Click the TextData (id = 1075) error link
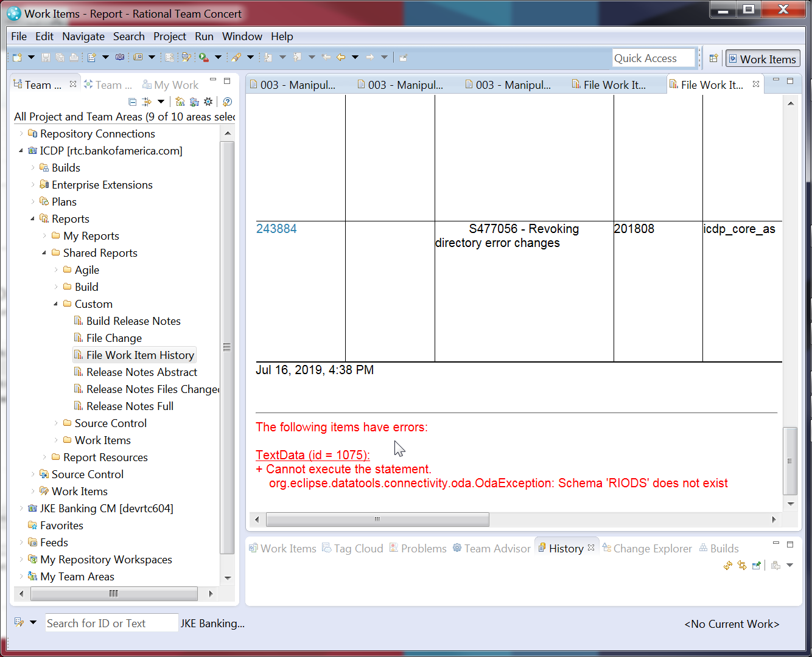The width and height of the screenshot is (812, 657). [312, 455]
